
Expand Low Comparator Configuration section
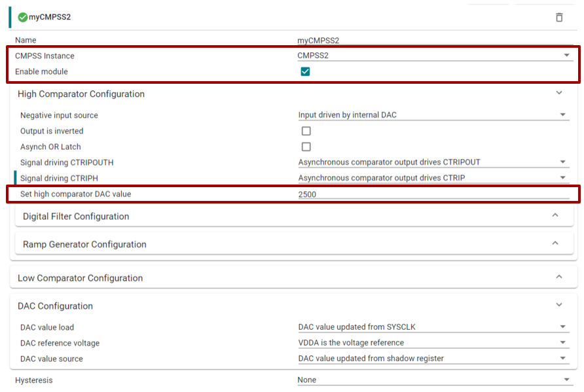[558, 277]
